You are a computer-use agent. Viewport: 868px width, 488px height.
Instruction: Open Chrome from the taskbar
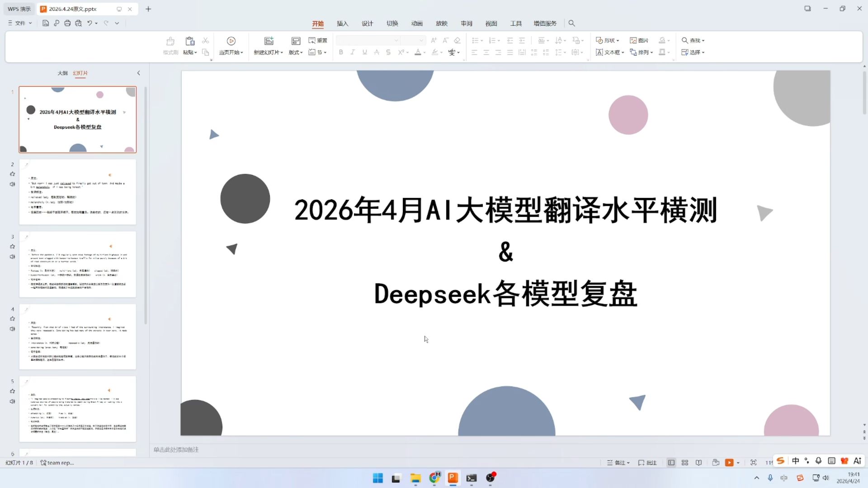[434, 478]
